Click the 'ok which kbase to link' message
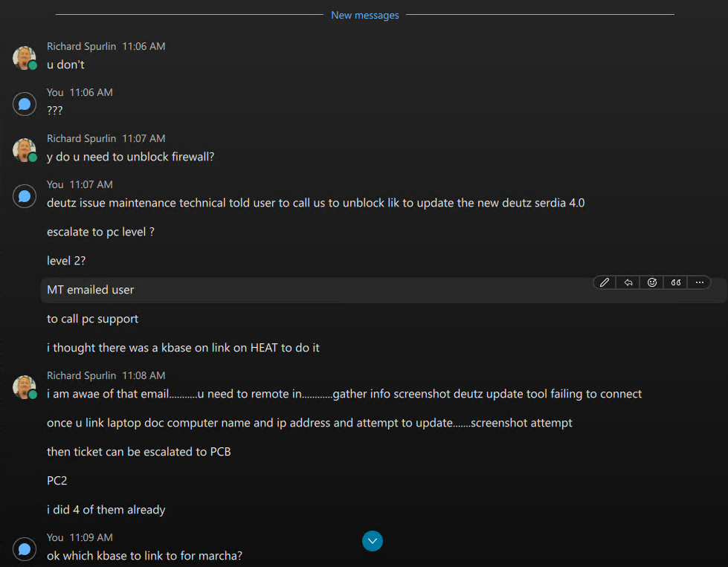This screenshot has width=728, height=567. point(144,556)
